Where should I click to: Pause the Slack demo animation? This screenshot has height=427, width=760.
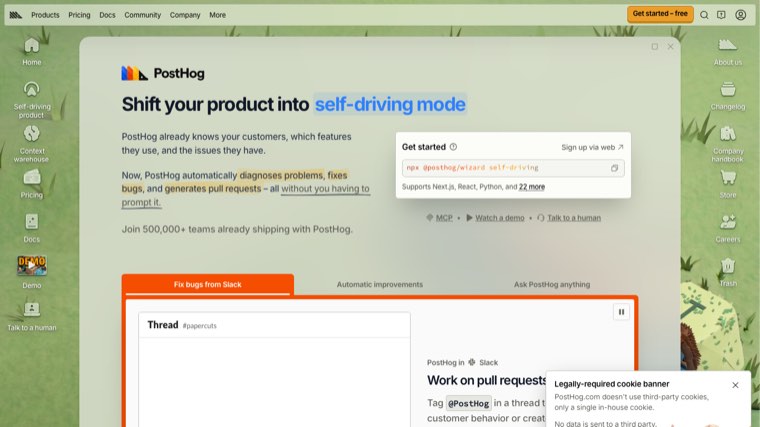click(621, 312)
